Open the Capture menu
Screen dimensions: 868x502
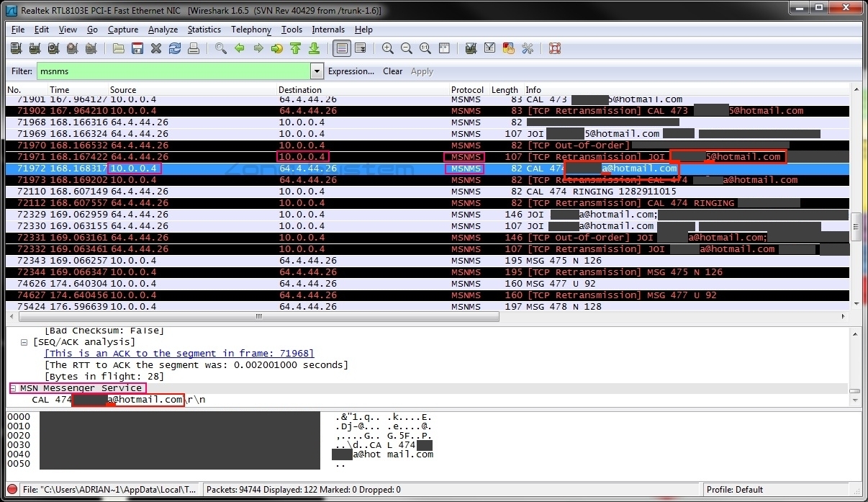(x=123, y=30)
